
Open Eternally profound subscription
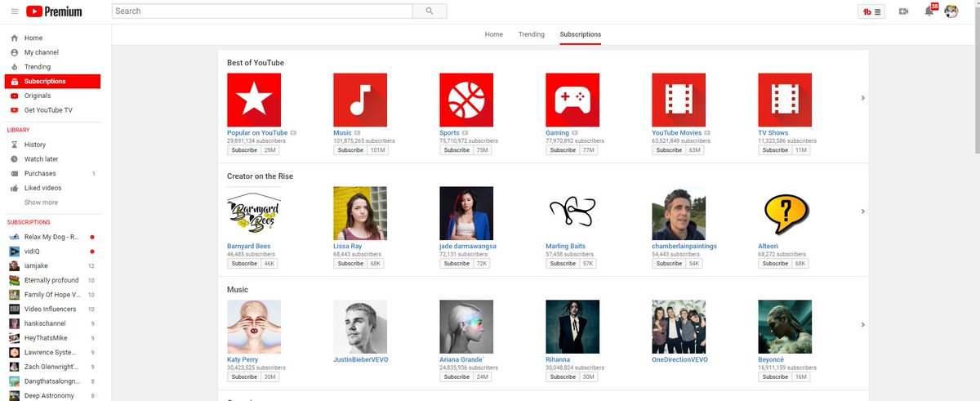point(52,280)
